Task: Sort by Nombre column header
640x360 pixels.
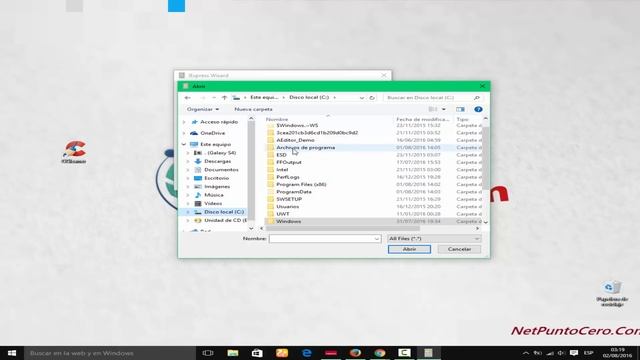Action: click(x=277, y=119)
